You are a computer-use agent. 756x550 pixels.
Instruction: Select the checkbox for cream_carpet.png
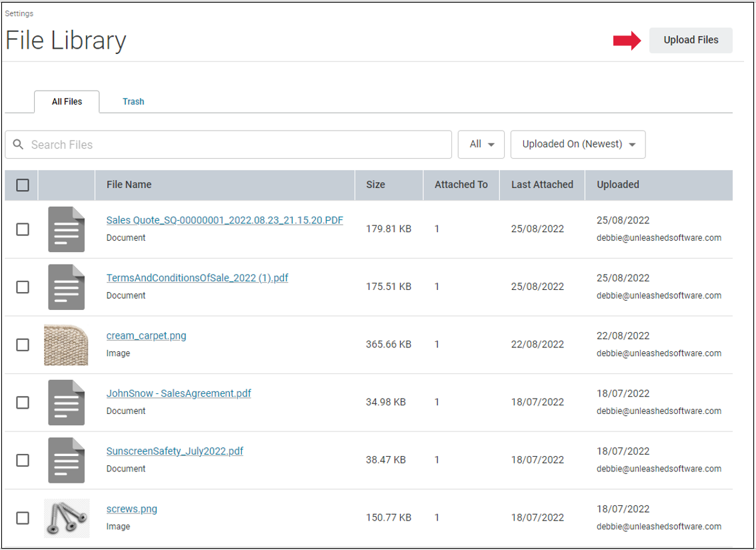21,345
